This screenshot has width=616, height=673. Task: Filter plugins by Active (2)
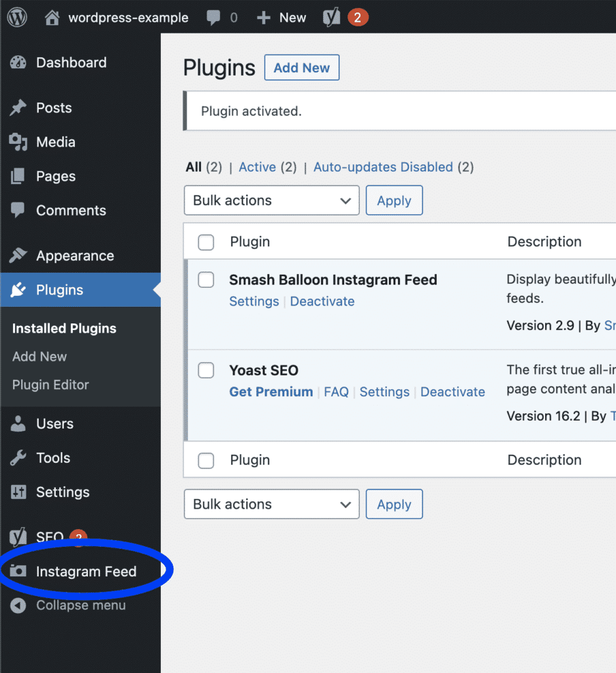[268, 167]
